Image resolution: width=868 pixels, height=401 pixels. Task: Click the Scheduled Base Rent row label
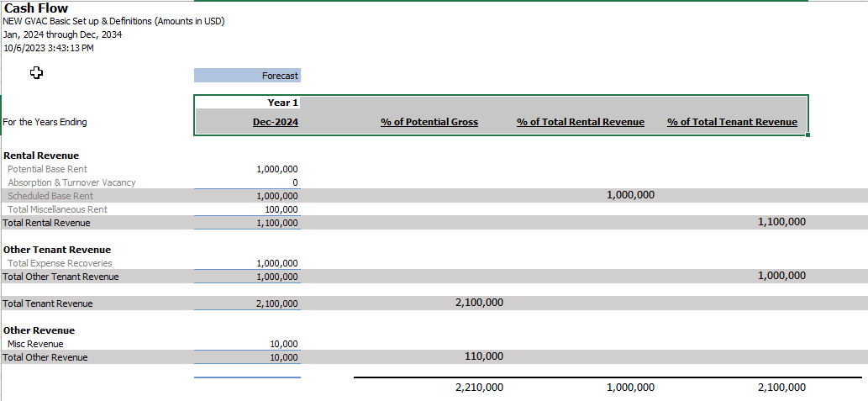click(x=50, y=196)
